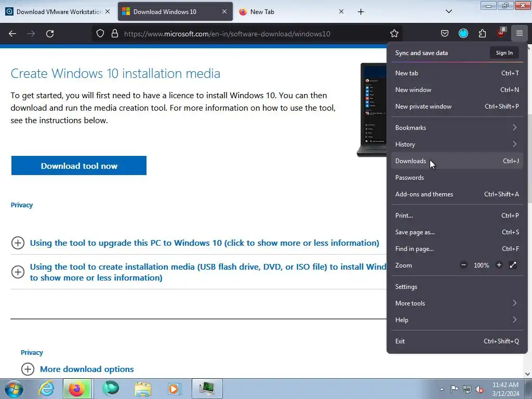
Task: Open Windows Explorer folder icon
Action: point(143,389)
